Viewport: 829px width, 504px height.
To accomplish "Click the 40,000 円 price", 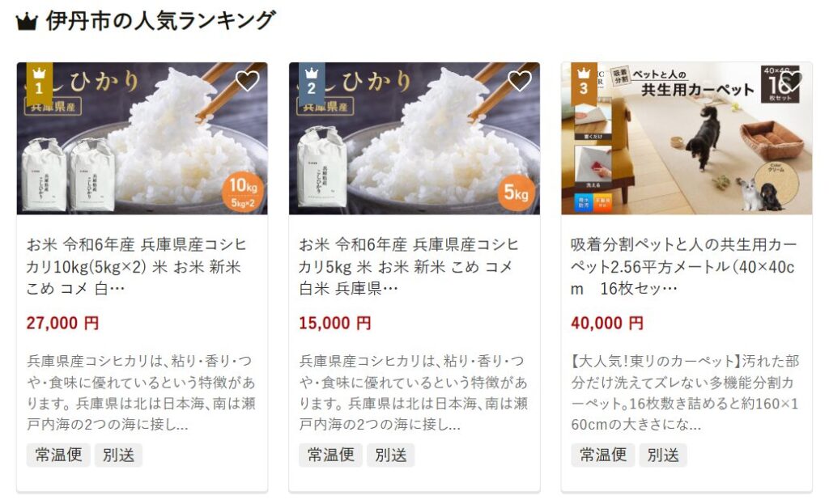I will click(x=607, y=323).
